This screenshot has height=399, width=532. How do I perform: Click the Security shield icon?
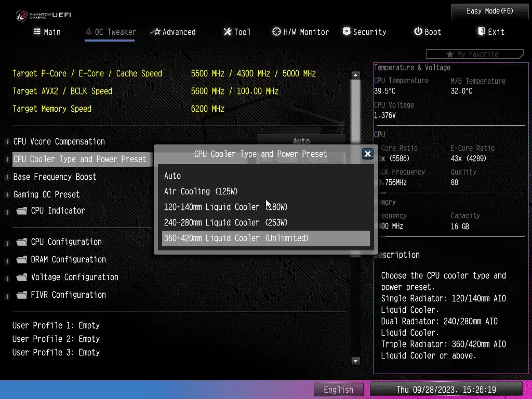point(347,32)
